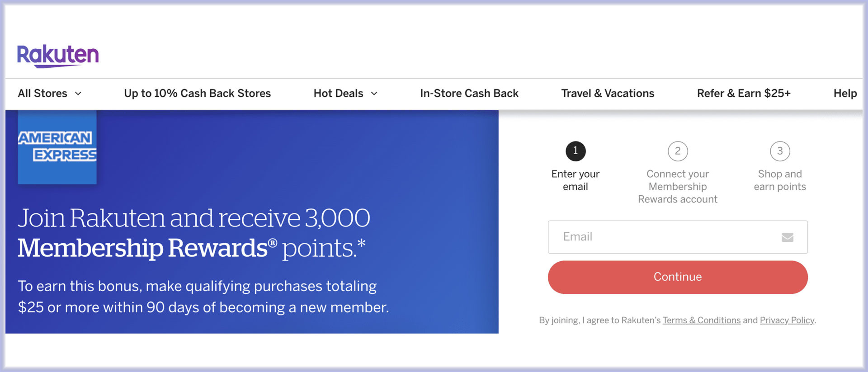Click step 1 circle icon
Screen dimensions: 868x372
[x=576, y=151]
